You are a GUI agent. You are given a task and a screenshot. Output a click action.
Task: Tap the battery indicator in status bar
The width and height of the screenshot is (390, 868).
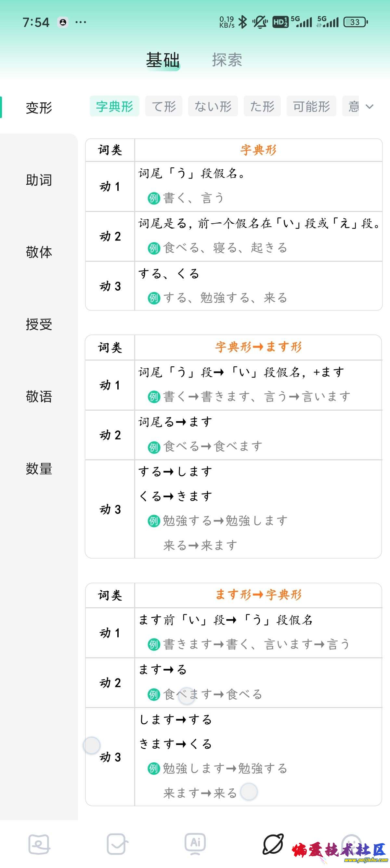pos(355,22)
